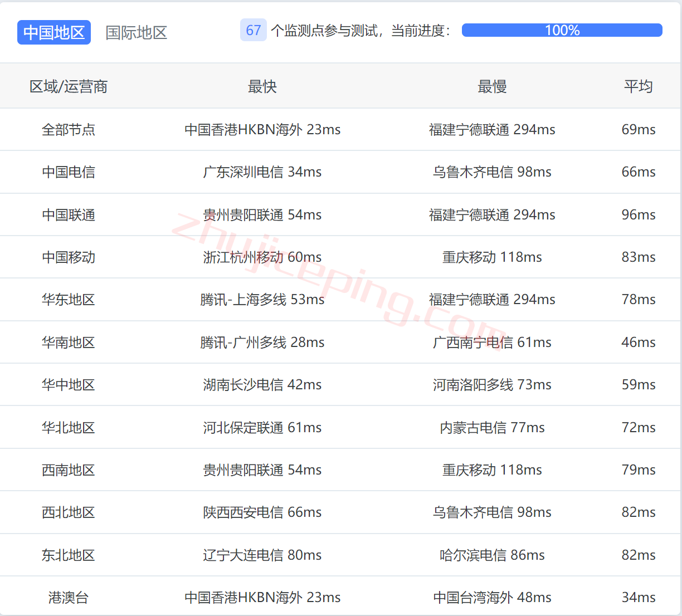Open the 国际地区 tab

[137, 32]
